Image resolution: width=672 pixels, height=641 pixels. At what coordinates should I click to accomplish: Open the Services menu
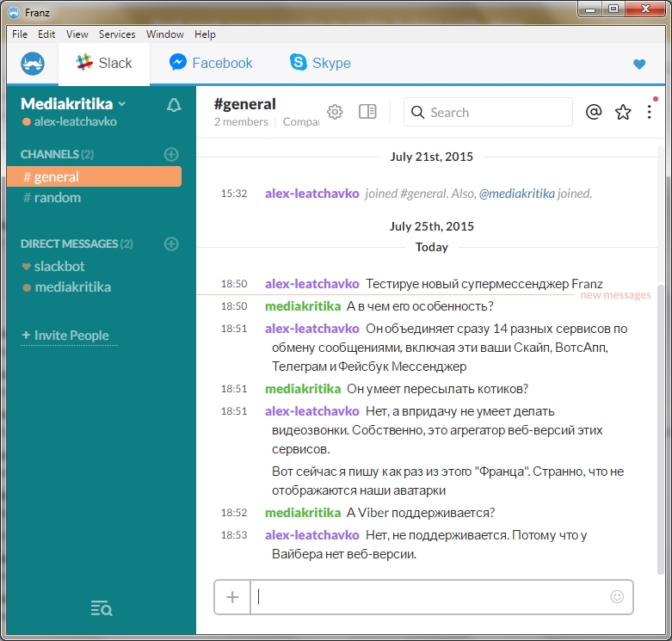(117, 34)
